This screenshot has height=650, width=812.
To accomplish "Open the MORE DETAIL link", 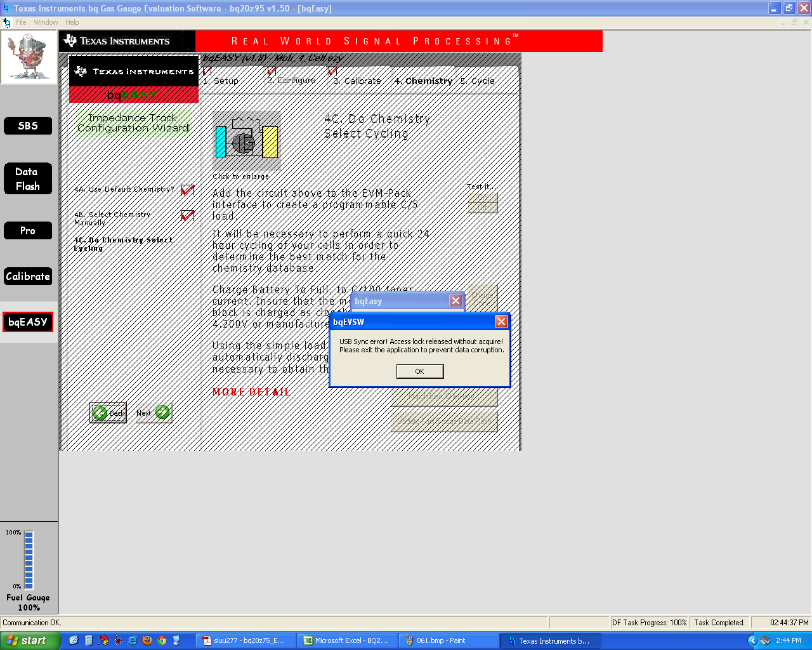I will click(251, 392).
